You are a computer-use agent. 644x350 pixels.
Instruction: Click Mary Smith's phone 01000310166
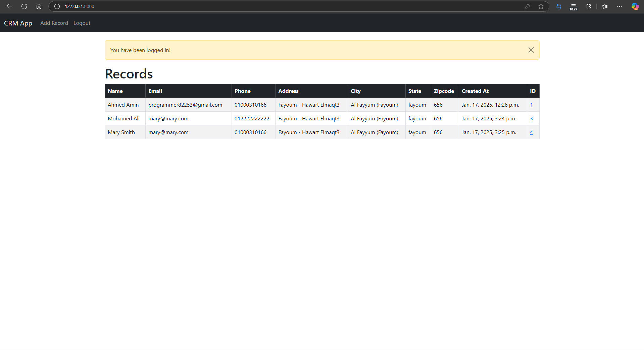pyautogui.click(x=250, y=132)
